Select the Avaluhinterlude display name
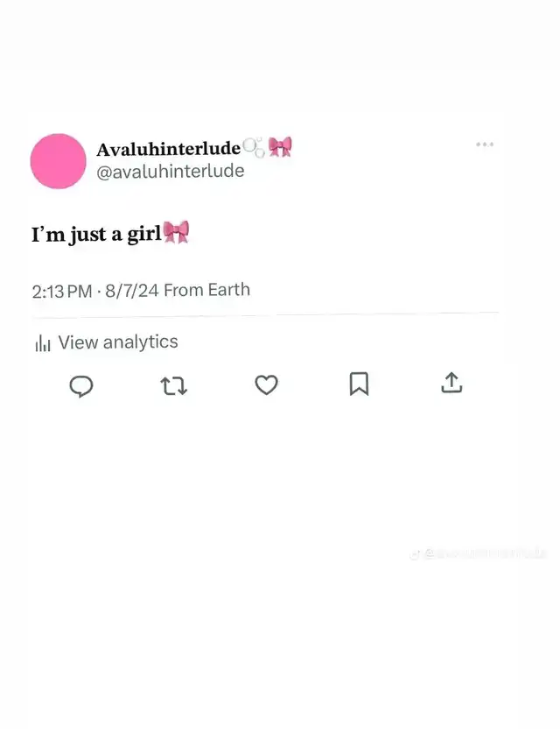The height and width of the screenshot is (747, 560). pos(169,149)
